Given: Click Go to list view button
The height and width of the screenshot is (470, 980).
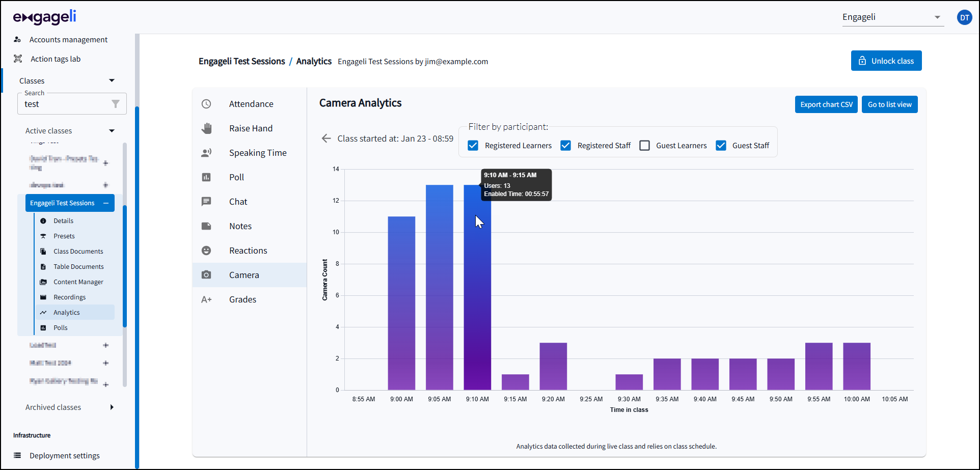Looking at the screenshot, I should pos(890,104).
